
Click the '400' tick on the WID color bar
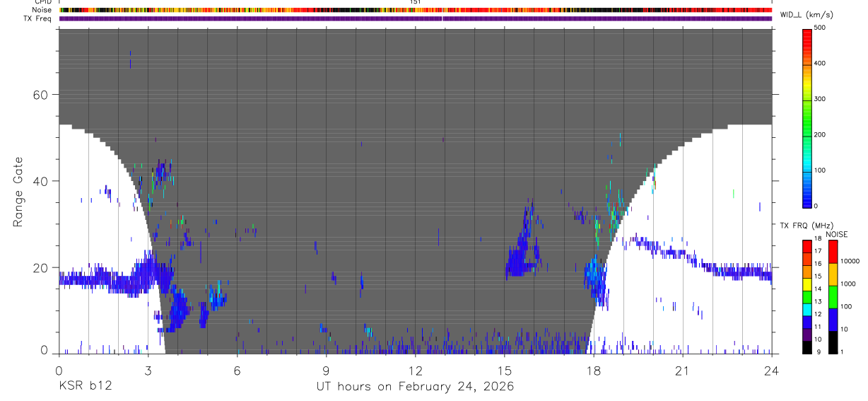click(x=820, y=63)
